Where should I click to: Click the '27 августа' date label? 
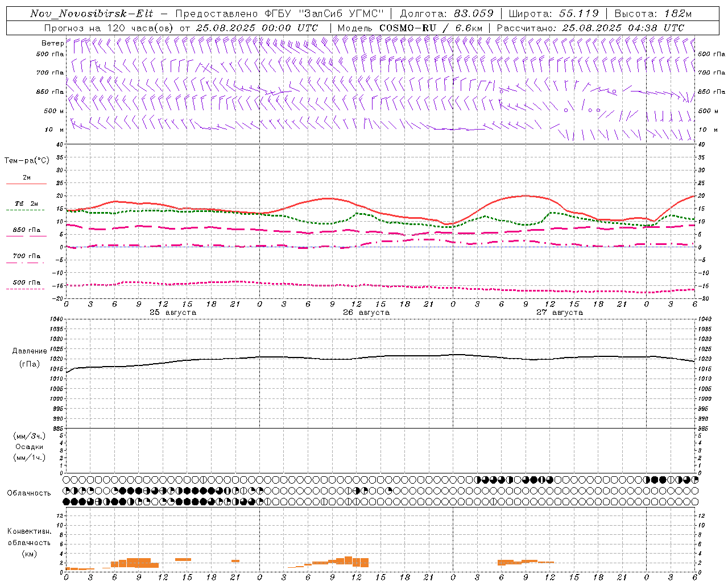click(560, 313)
